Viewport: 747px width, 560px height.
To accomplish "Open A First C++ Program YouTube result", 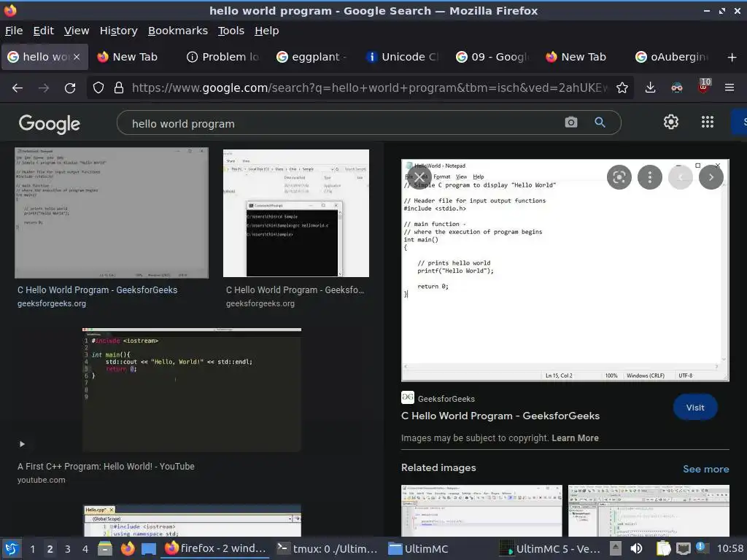I will click(106, 467).
